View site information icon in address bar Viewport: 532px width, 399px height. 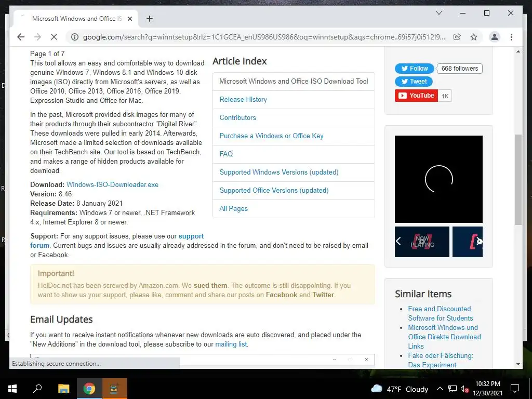click(x=75, y=37)
